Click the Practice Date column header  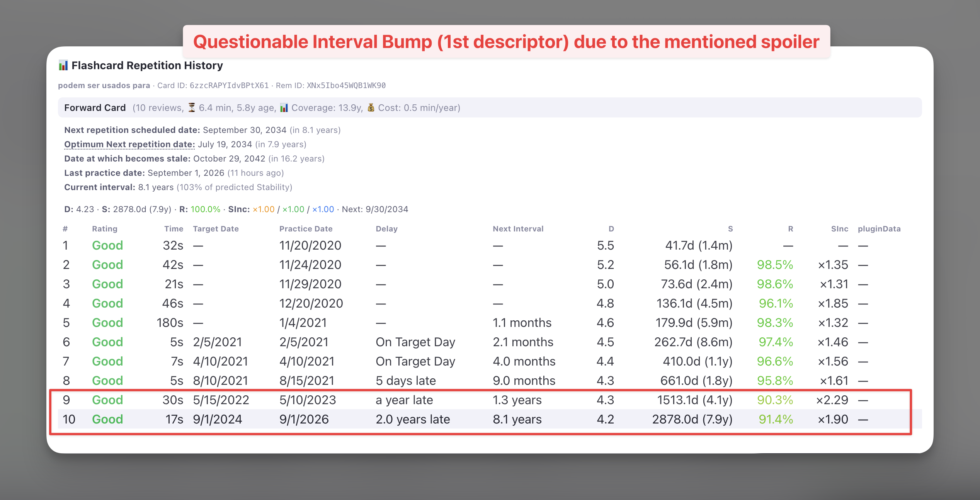[306, 229]
